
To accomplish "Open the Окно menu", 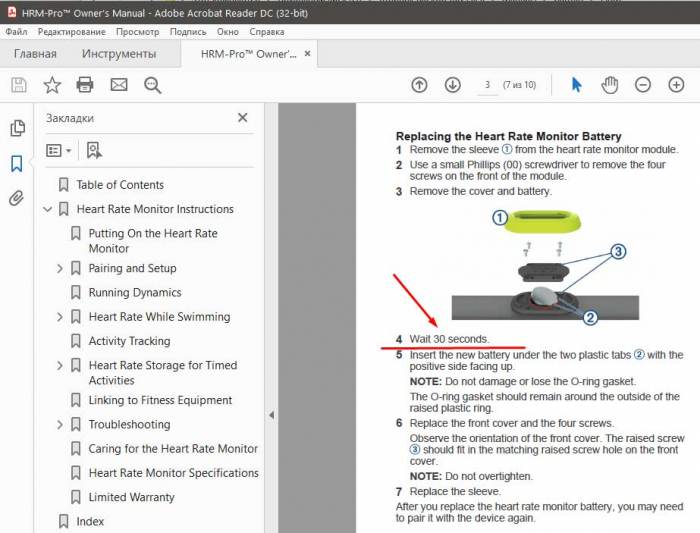I will 228,32.
